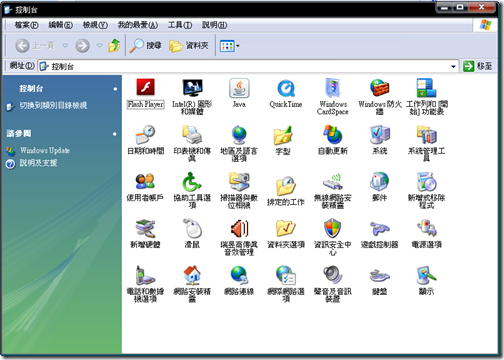This screenshot has height=360, width=504.
Task: Open the 顯示 display icon
Action: (x=426, y=275)
